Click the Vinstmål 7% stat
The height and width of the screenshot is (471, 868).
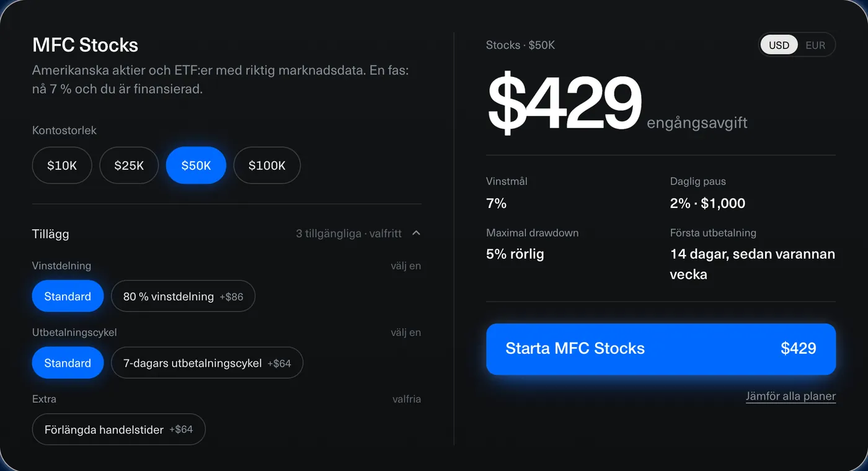507,193
